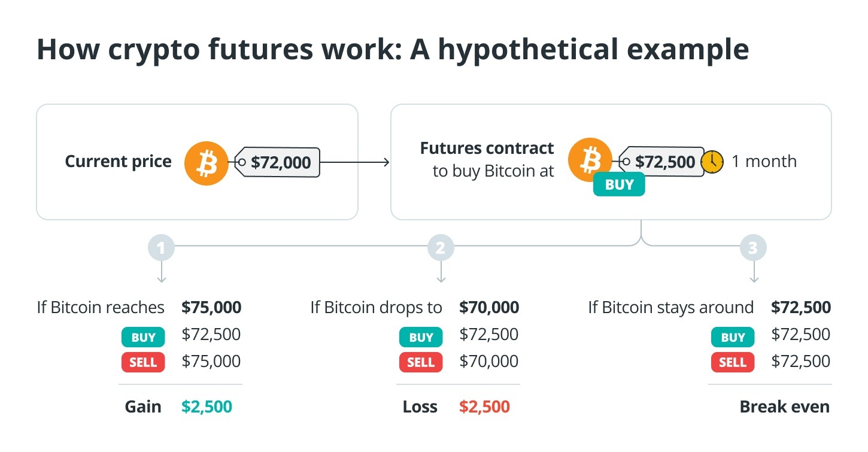Click the $72,000 price tag
The height and width of the screenshot is (452, 868).
[x=278, y=162]
